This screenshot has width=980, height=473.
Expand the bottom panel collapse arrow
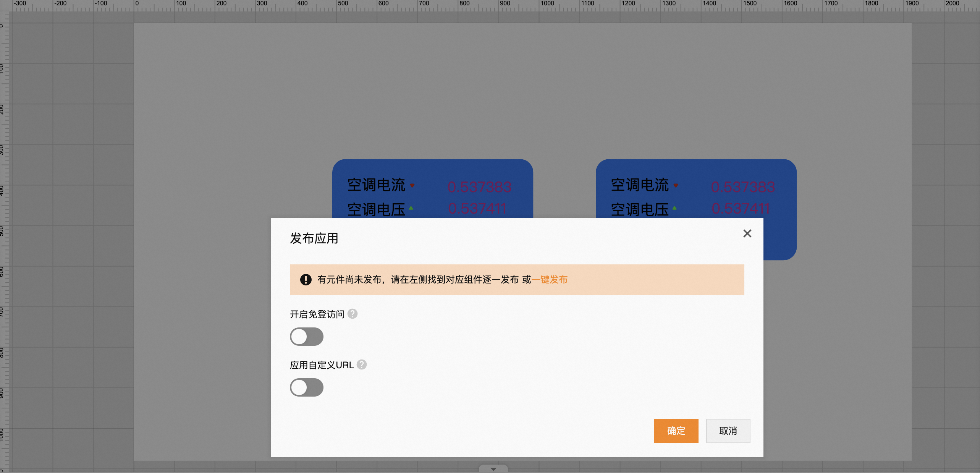tap(493, 469)
